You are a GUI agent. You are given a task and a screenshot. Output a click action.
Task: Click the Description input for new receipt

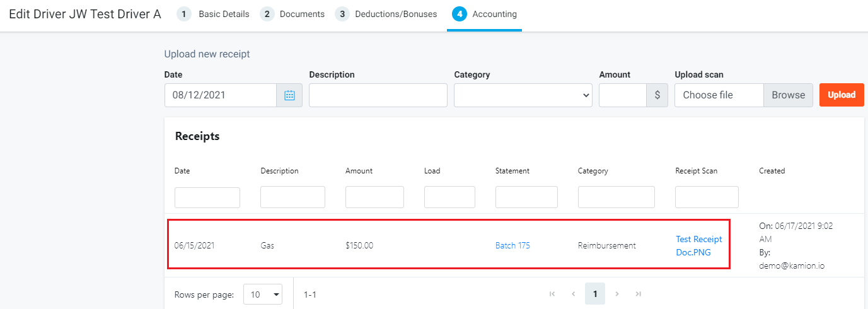378,95
